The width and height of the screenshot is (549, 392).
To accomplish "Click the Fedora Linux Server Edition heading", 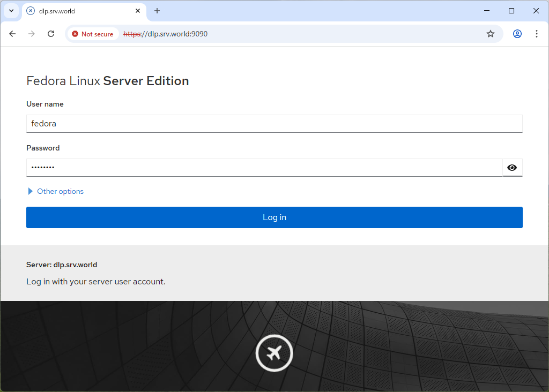I will coord(108,81).
